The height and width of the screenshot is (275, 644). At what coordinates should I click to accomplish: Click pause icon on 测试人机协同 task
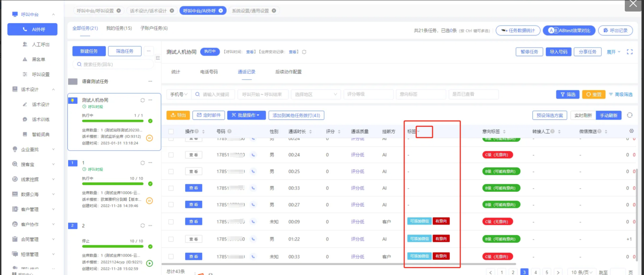click(149, 138)
